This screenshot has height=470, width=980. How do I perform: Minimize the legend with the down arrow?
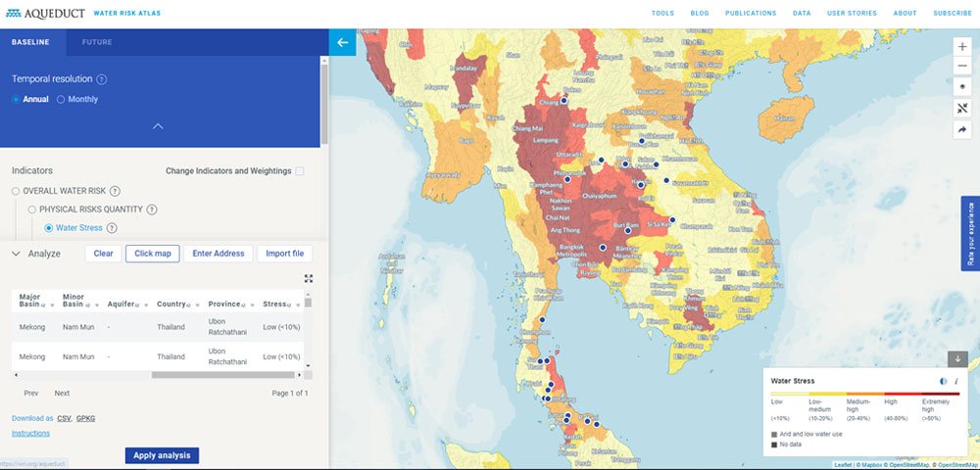957,358
